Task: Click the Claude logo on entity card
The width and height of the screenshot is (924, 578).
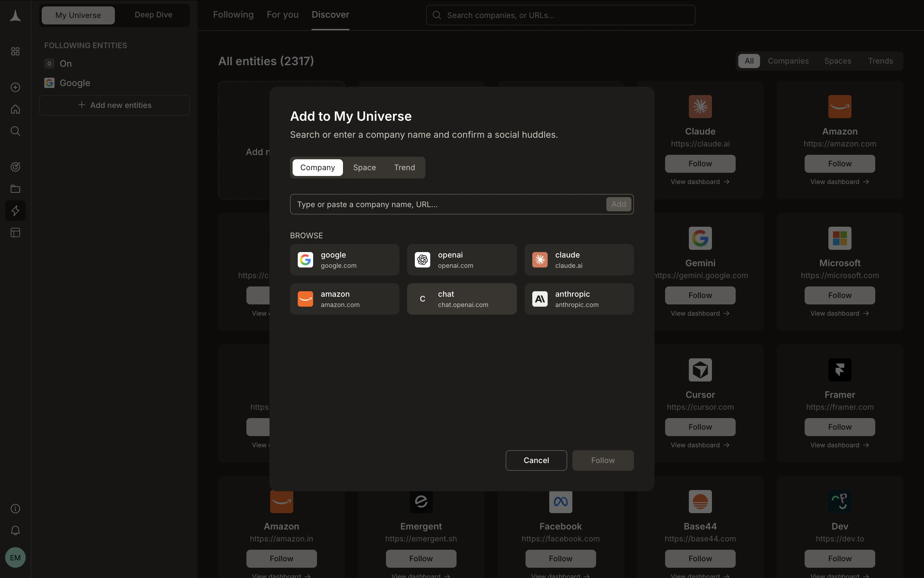Action: [x=700, y=107]
